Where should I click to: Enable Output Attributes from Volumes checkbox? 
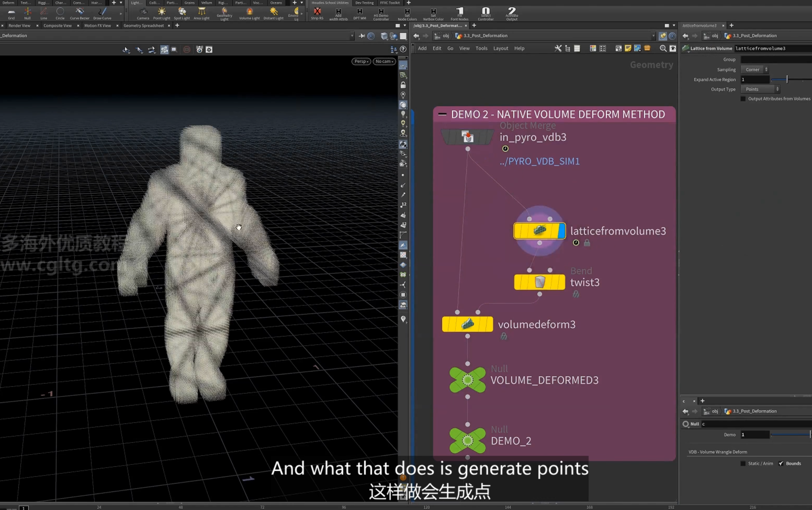[x=743, y=98]
